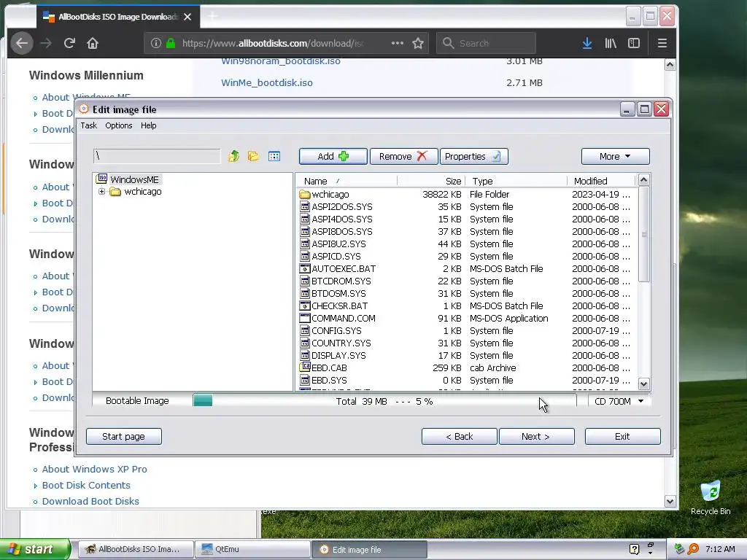The height and width of the screenshot is (560, 747).
Task: Click file list scroll up arrow
Action: (x=643, y=180)
